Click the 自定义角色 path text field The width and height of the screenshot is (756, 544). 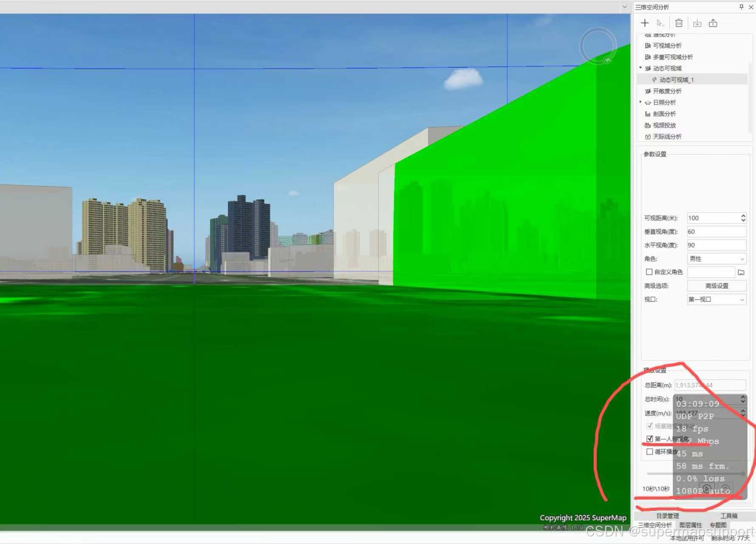[711, 272]
